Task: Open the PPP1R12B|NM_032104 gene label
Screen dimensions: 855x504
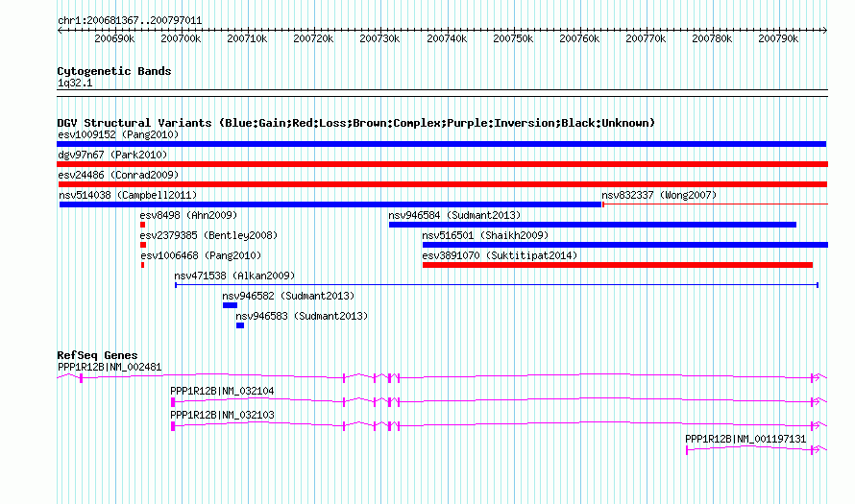Action: coord(222,392)
